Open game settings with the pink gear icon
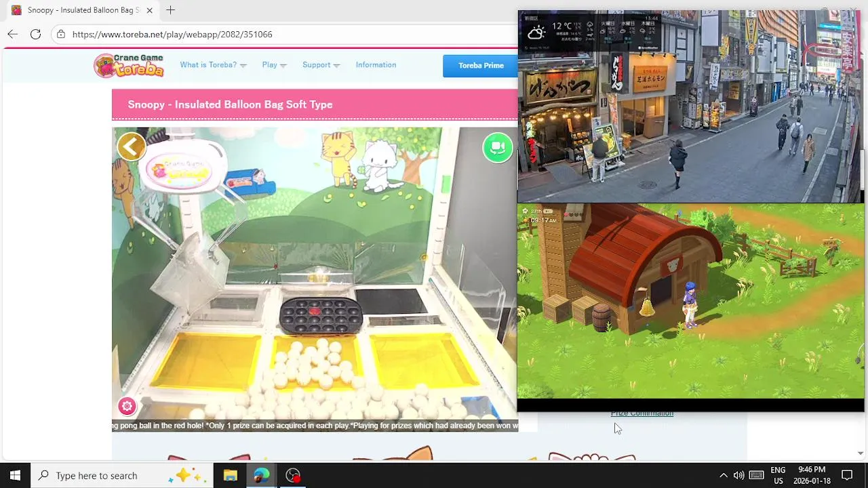 [127, 406]
